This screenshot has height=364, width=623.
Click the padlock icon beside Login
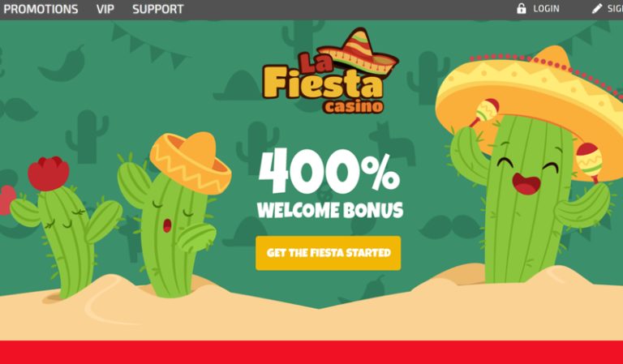(x=522, y=8)
